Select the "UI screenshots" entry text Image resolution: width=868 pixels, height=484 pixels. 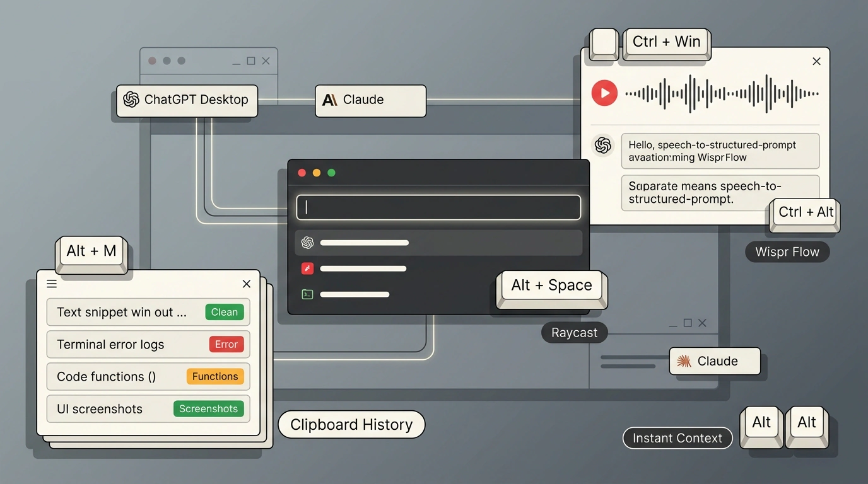point(100,409)
